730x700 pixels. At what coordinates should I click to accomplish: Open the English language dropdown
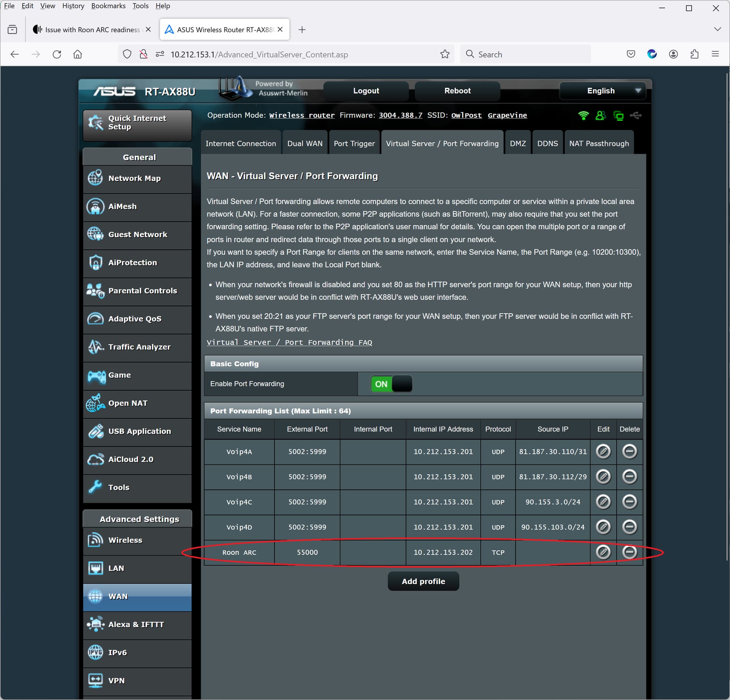coord(603,91)
